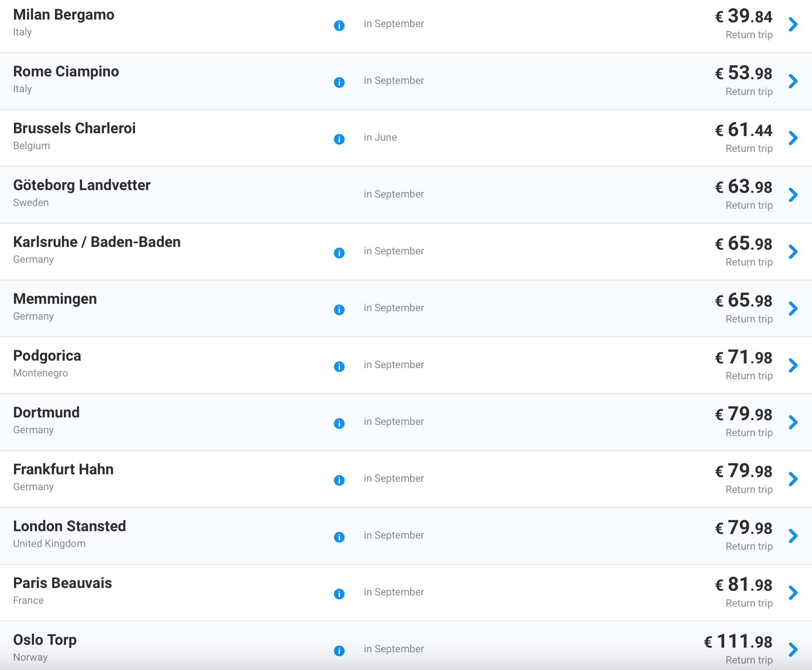This screenshot has height=670, width=812.
Task: Open the Podgorica info icon
Action: [339, 367]
